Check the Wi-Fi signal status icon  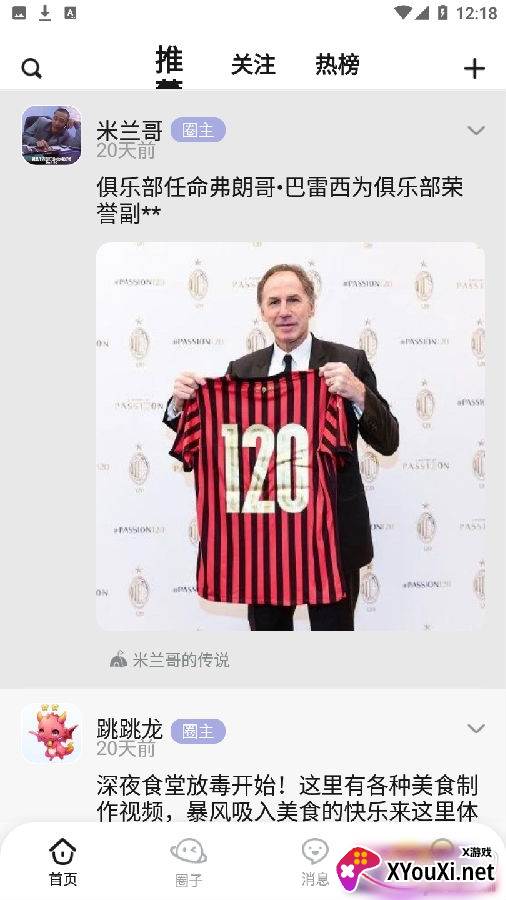pos(403,13)
